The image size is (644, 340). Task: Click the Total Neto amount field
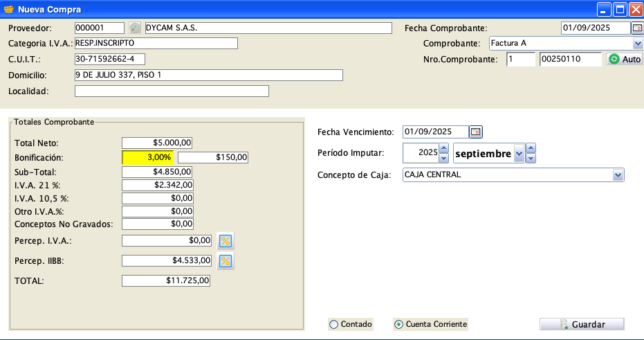(156, 143)
